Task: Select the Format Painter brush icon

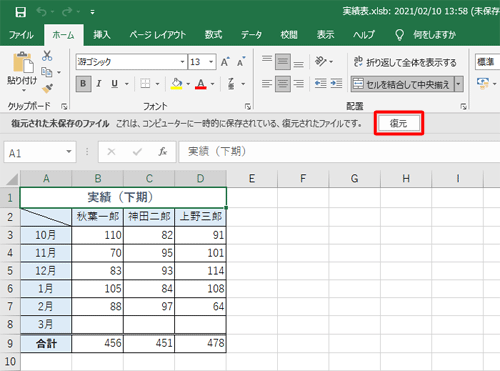Action: click(47, 88)
